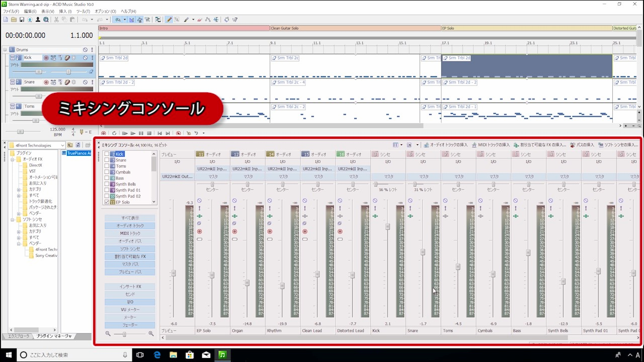Expand the カテゴリ node under オーディオ FX
This screenshot has height=362, width=644.
19,190
